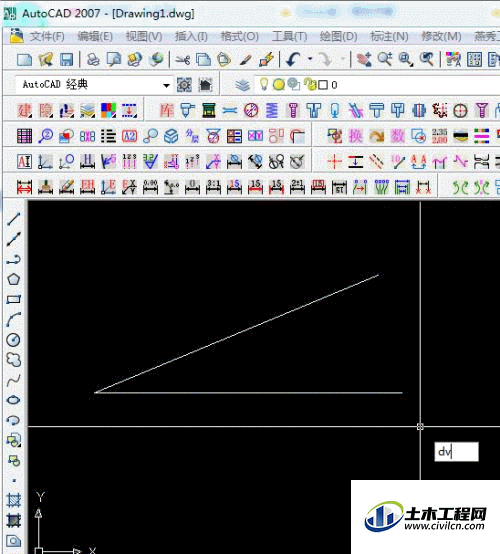The width and height of the screenshot is (500, 554).
Task: Click the A2 sheet icon
Action: pos(129,136)
